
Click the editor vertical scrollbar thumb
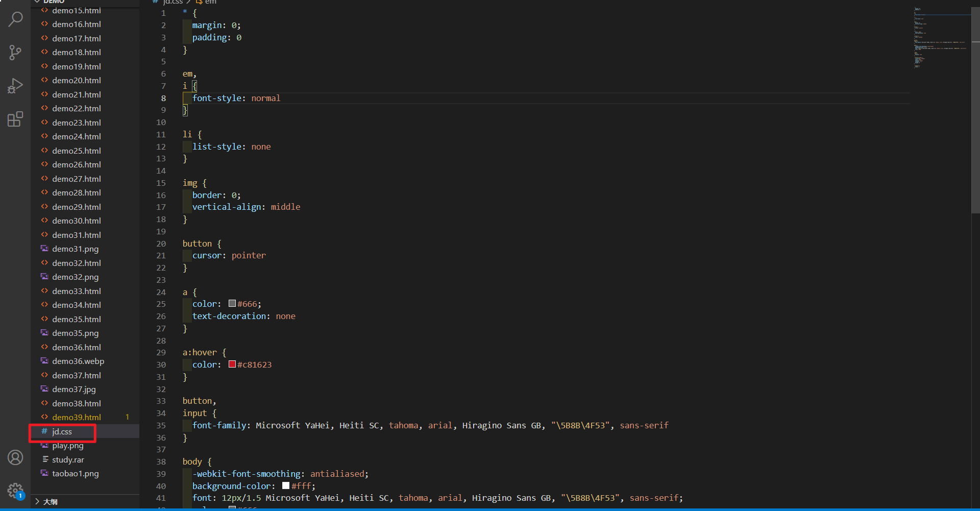(975, 110)
